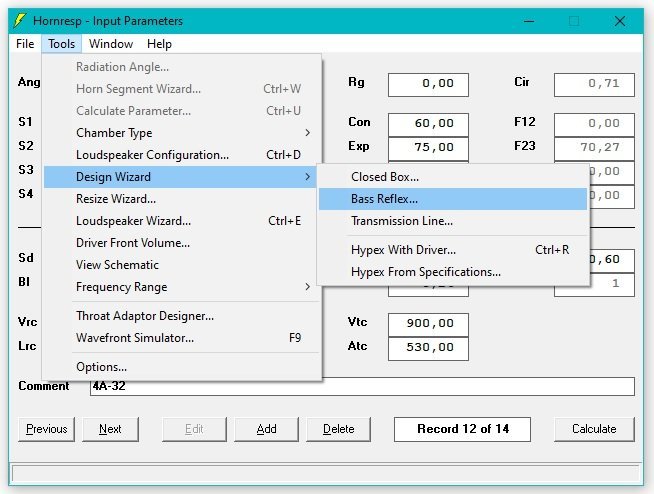Screen dimensions: 654x494
Task: Click the Con value field
Action: pos(428,124)
